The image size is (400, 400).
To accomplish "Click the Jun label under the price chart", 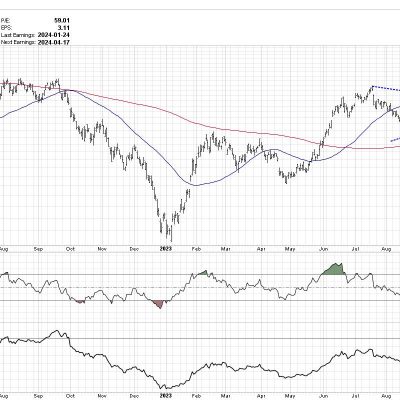I will coord(323,249).
